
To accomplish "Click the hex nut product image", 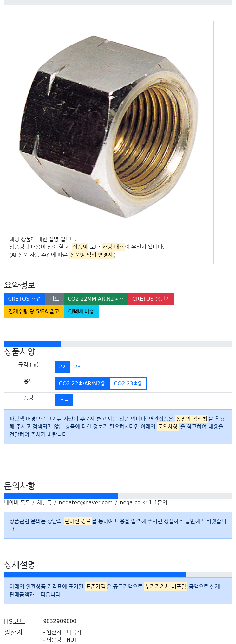I will [x=108, y=126].
